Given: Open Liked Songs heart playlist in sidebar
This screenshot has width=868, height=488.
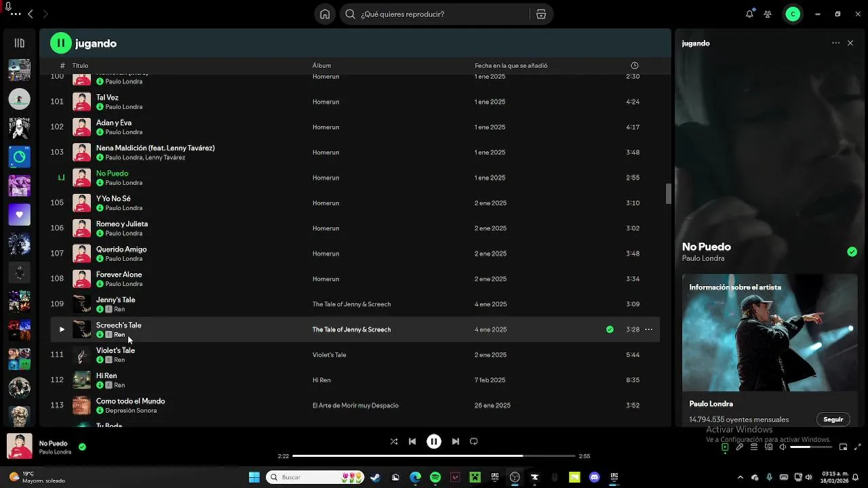Looking at the screenshot, I should 20,215.
